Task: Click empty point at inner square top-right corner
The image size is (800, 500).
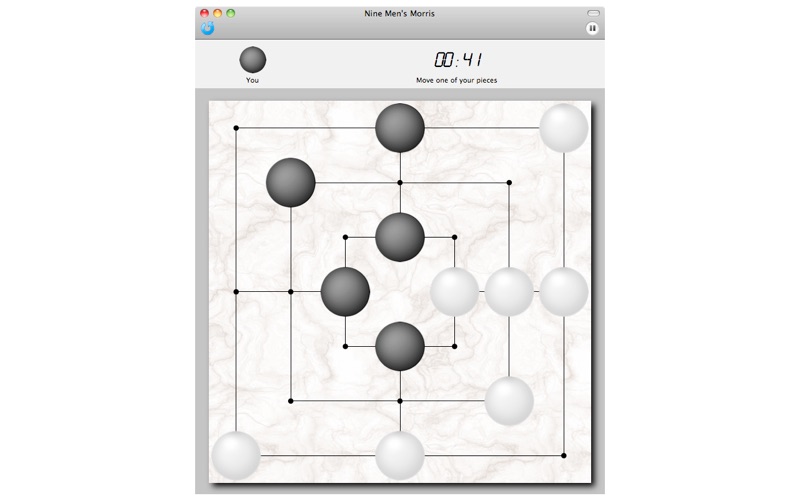Action: pos(455,237)
